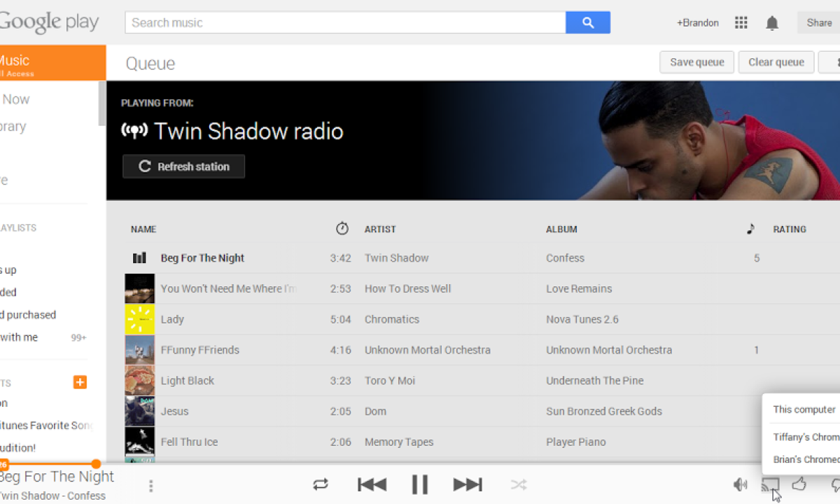Click the Underneath The Pine album

[595, 381]
